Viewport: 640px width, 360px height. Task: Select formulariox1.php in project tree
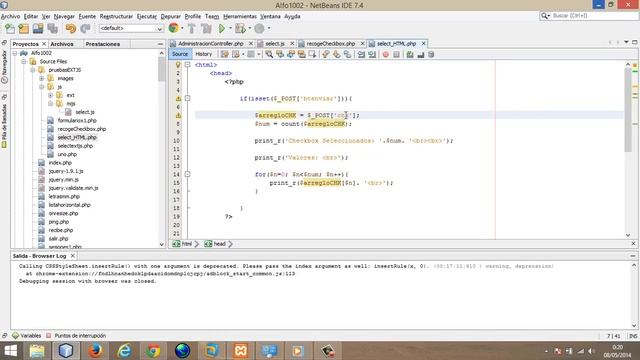pos(77,120)
